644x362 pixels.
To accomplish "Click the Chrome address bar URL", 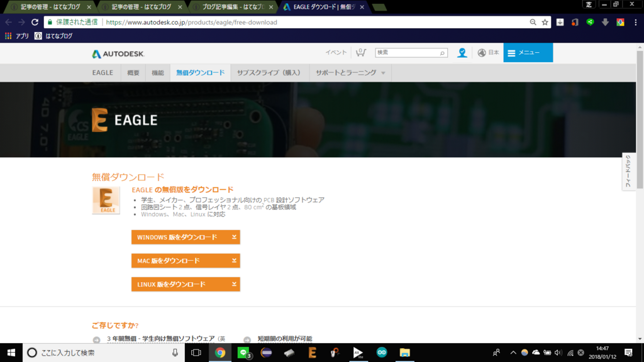I will (x=191, y=22).
